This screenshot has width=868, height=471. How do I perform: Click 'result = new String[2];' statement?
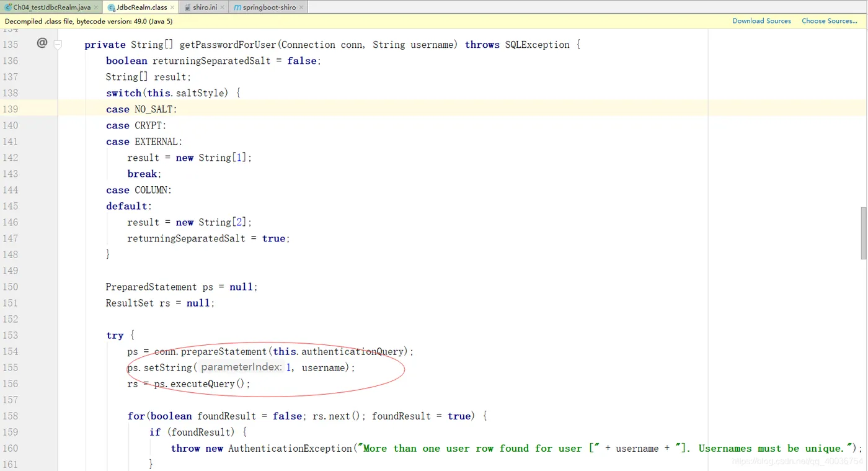tap(190, 222)
